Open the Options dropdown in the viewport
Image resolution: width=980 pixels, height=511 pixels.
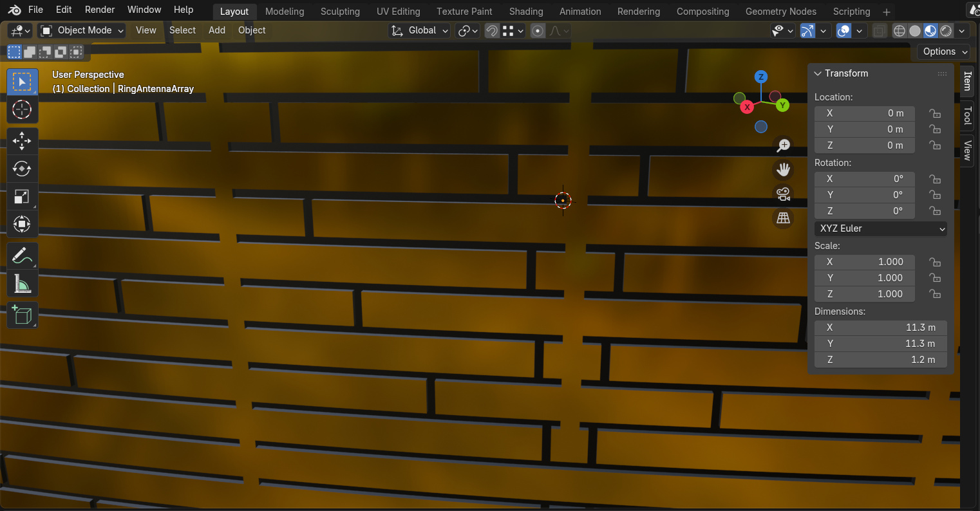(943, 51)
